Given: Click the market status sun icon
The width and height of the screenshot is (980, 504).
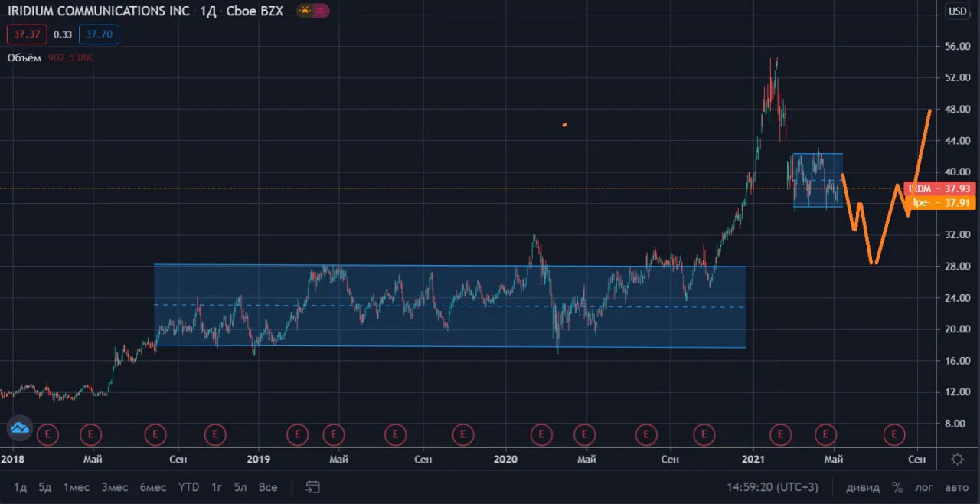Looking at the screenshot, I should tap(305, 11).
